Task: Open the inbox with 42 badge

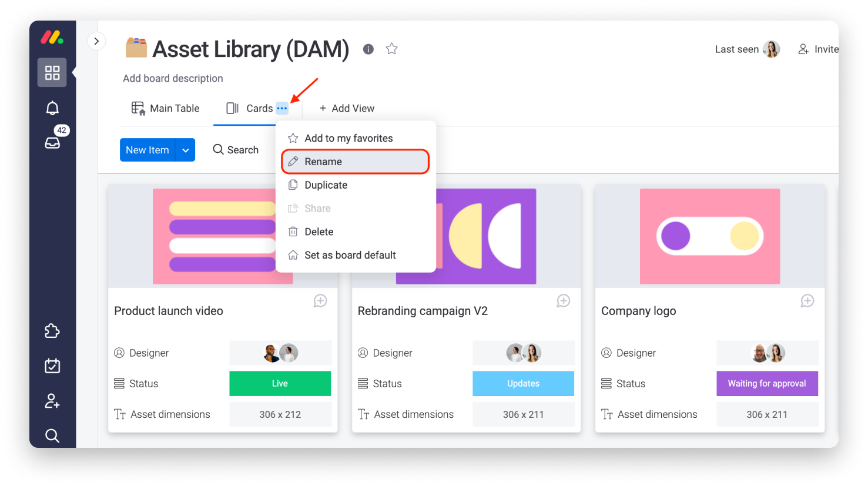Action: 53,142
